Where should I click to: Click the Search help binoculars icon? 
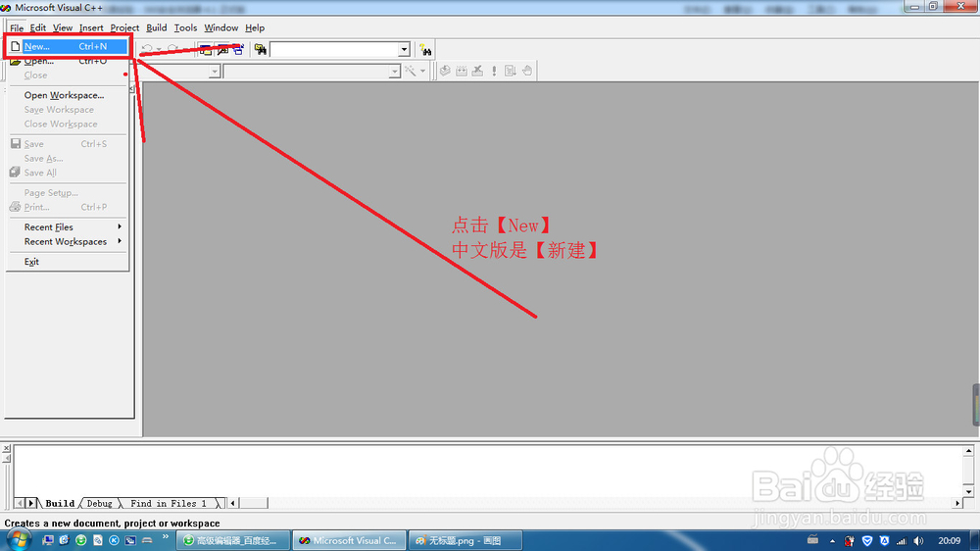point(425,49)
